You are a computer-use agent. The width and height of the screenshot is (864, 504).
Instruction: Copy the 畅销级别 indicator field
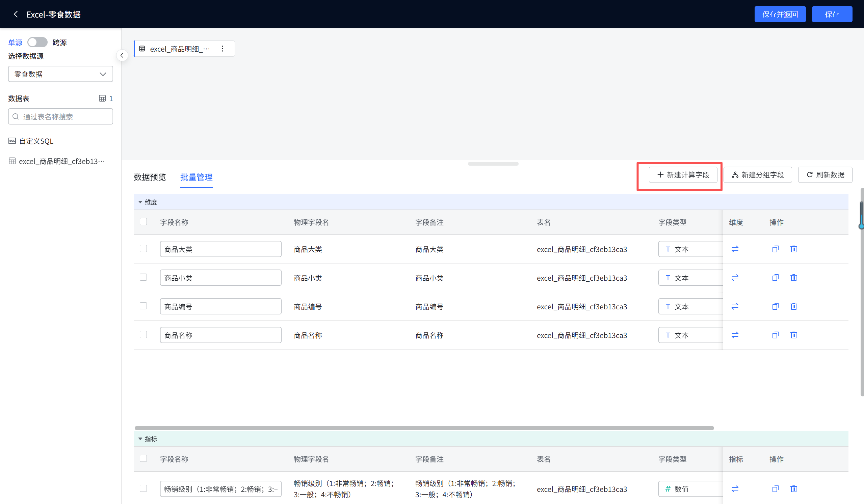click(775, 489)
